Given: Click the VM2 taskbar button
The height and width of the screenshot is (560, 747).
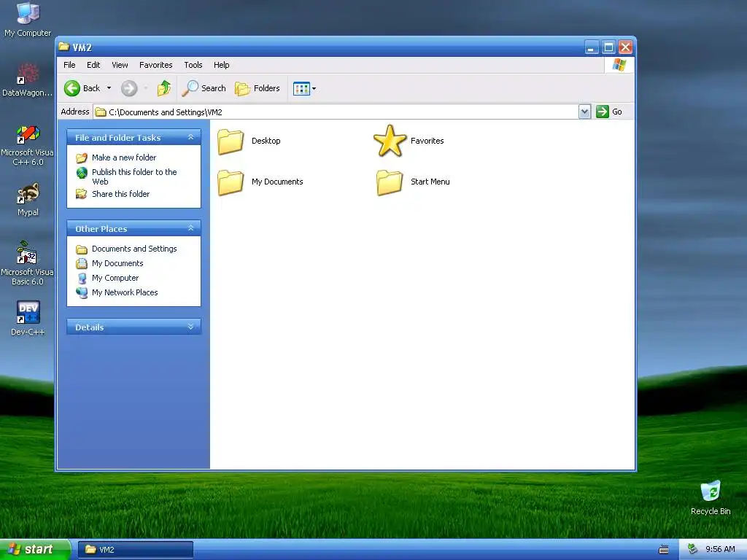Looking at the screenshot, I should pyautogui.click(x=135, y=550).
